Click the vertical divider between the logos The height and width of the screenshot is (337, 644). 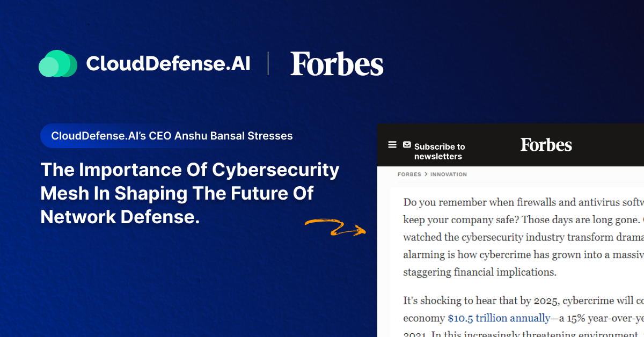tap(268, 64)
